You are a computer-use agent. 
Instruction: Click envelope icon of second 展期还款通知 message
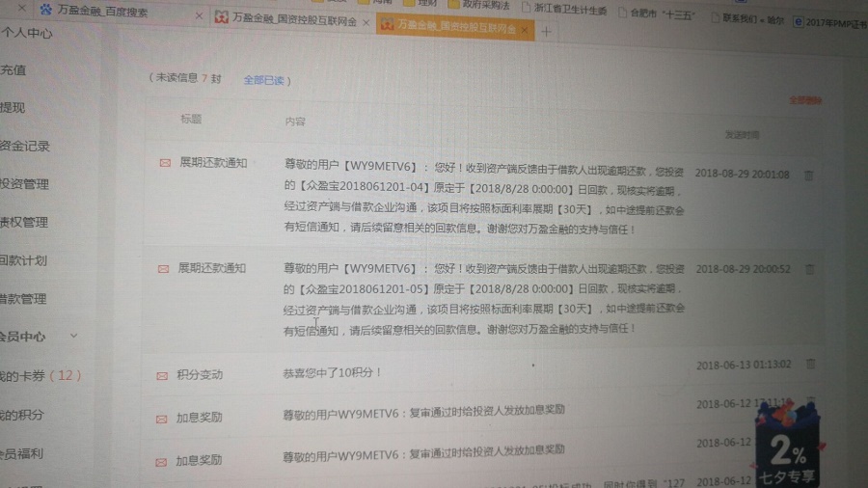[x=164, y=269]
